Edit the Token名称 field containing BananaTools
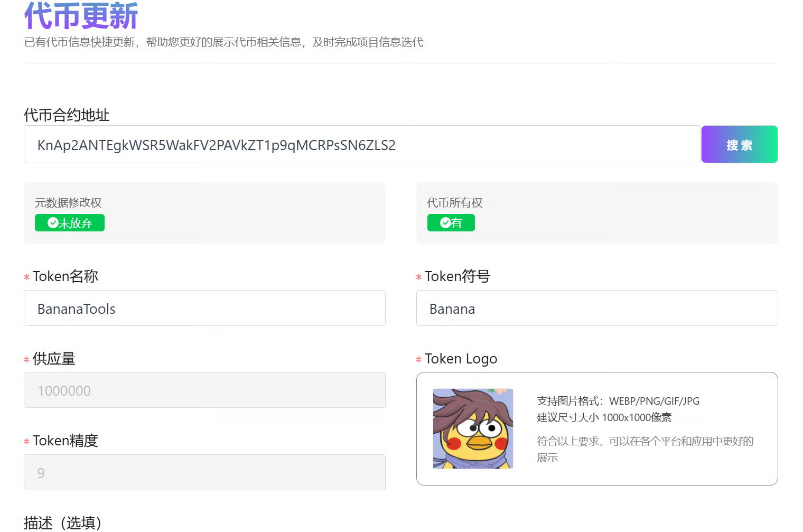Viewport: 803px width, 532px height. (x=204, y=309)
